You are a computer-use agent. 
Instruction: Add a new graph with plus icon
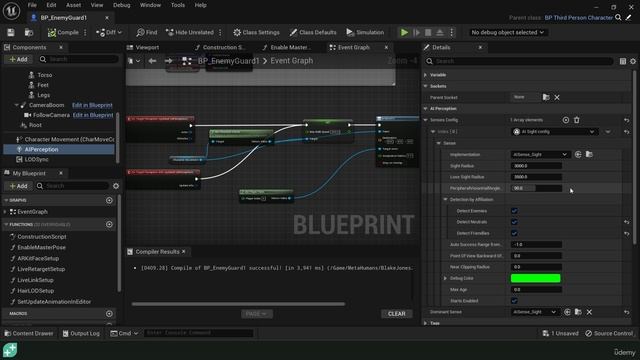point(109,200)
